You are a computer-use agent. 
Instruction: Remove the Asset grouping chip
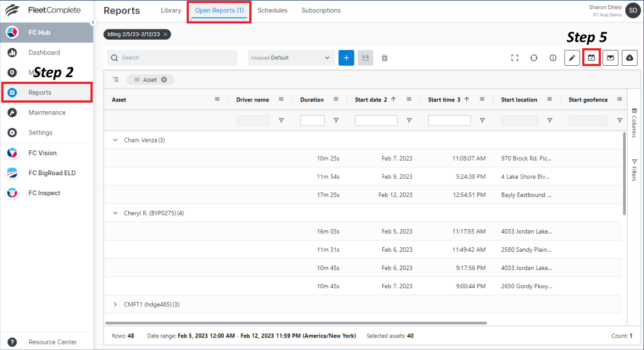(x=164, y=80)
